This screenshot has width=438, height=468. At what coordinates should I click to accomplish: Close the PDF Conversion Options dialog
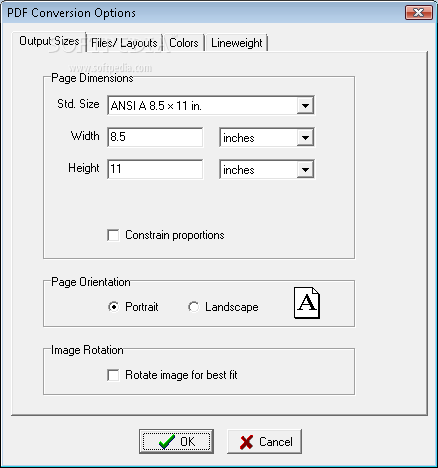pyautogui.click(x=418, y=13)
